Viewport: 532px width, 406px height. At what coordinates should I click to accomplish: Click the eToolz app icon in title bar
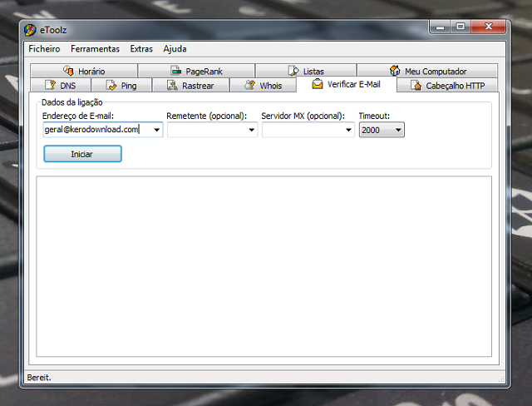[x=30, y=30]
